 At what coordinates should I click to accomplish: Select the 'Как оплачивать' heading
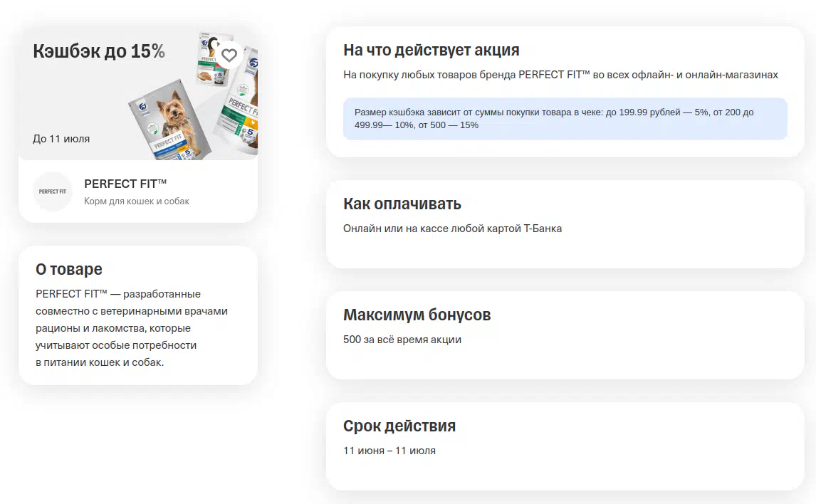pyautogui.click(x=402, y=204)
